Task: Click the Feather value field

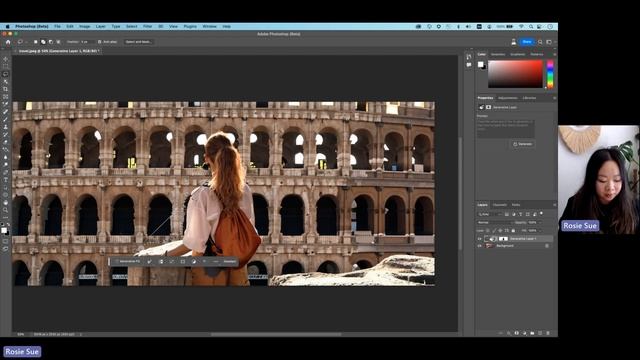Action: pos(87,42)
